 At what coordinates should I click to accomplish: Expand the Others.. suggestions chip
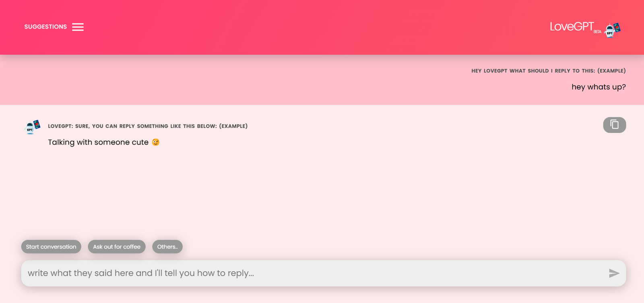point(167,247)
